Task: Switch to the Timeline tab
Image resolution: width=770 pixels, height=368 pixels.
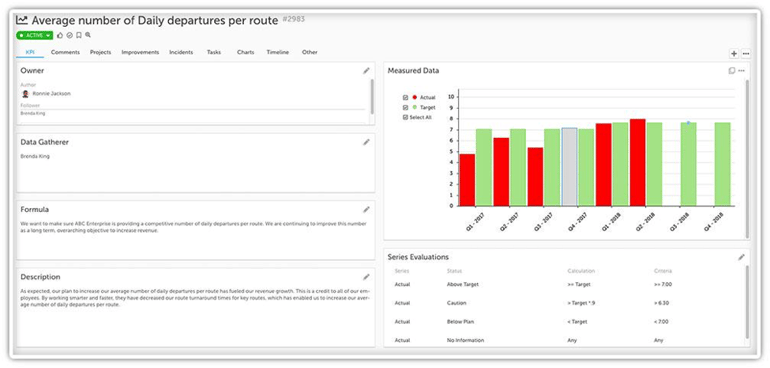Action: pos(277,52)
